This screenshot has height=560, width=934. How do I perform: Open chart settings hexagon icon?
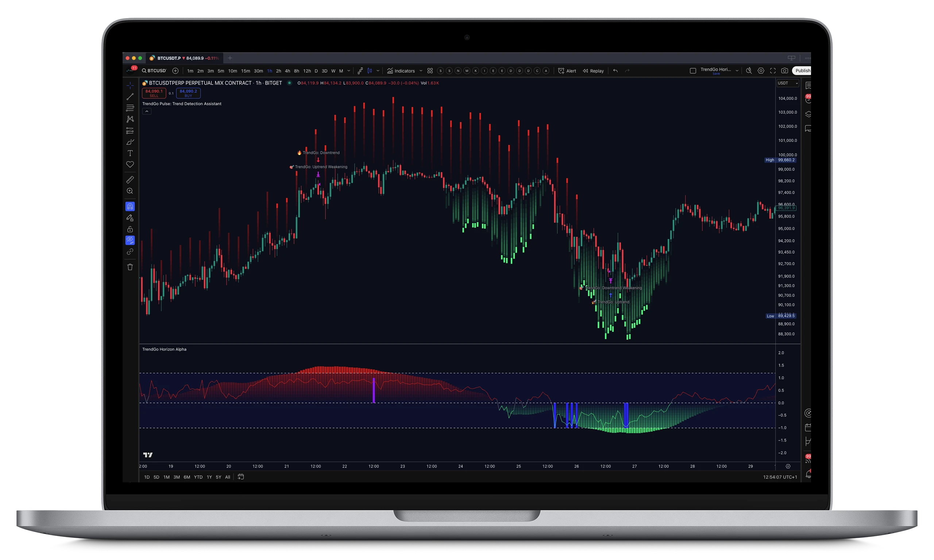(x=761, y=71)
